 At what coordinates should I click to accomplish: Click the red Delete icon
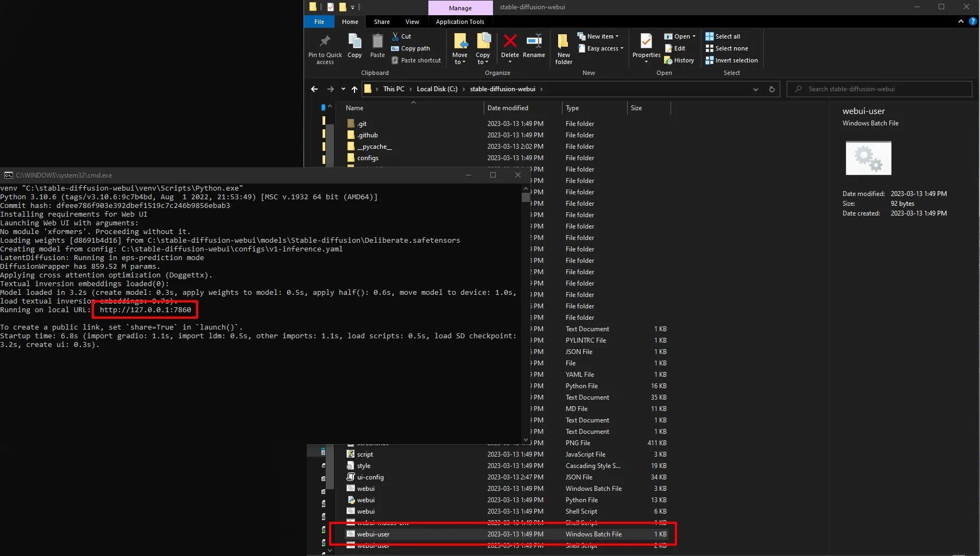(510, 41)
